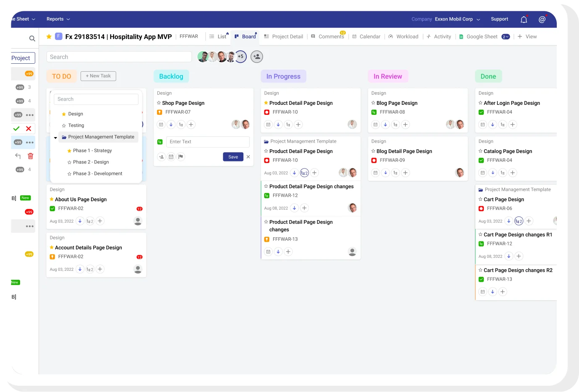Click the plus icon on Account Details Page Design card

100,269
